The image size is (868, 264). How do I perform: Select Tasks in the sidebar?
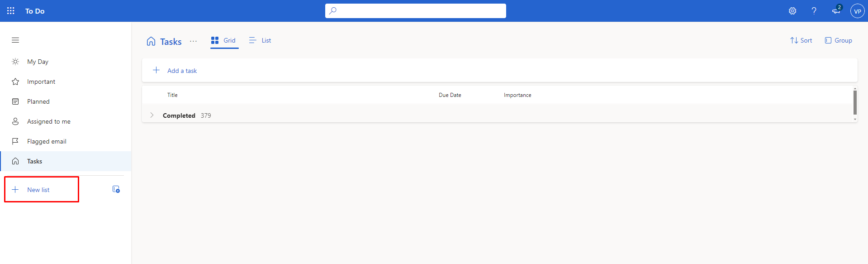(66, 161)
